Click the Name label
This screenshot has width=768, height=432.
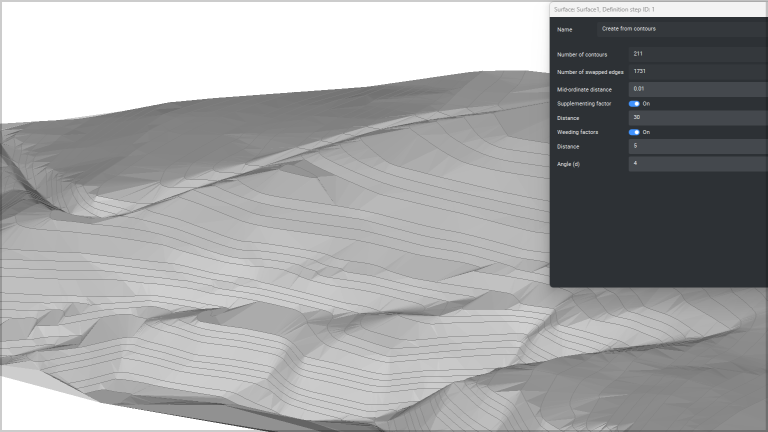[x=564, y=29]
